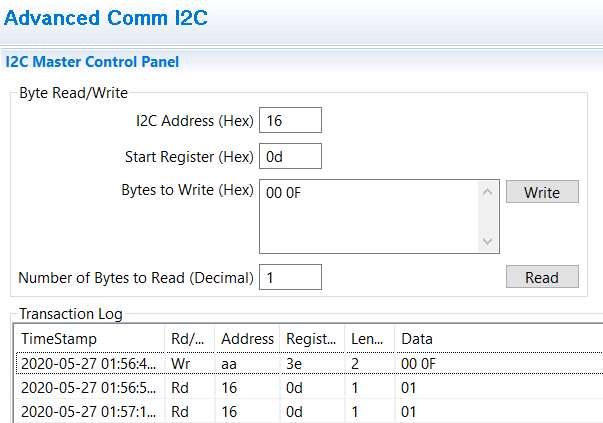
Task: Click the Read button
Action: tap(542, 276)
